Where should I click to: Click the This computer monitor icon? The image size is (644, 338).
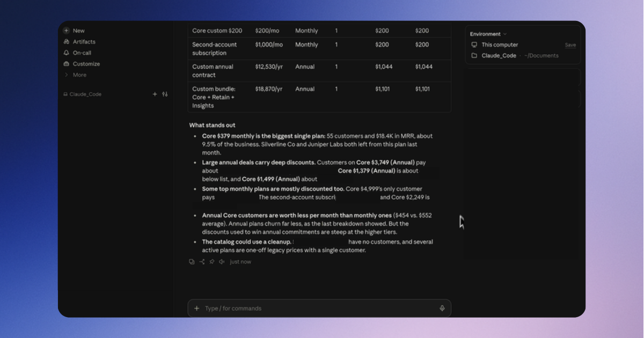[474, 45]
